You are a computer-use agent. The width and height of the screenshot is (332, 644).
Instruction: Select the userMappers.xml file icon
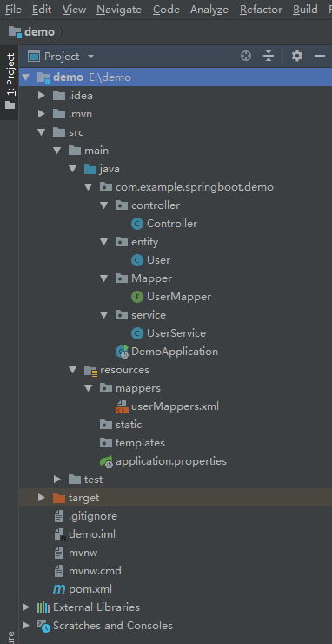122,406
